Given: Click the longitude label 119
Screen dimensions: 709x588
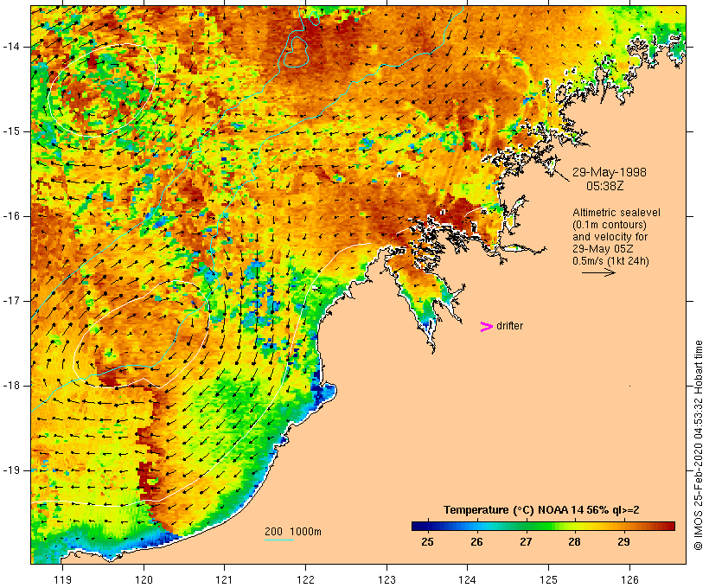Looking at the screenshot, I should click(x=62, y=579).
